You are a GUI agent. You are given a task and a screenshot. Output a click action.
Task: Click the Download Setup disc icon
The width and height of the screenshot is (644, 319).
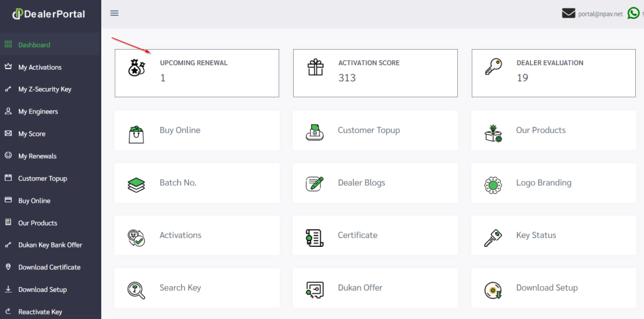pyautogui.click(x=493, y=289)
